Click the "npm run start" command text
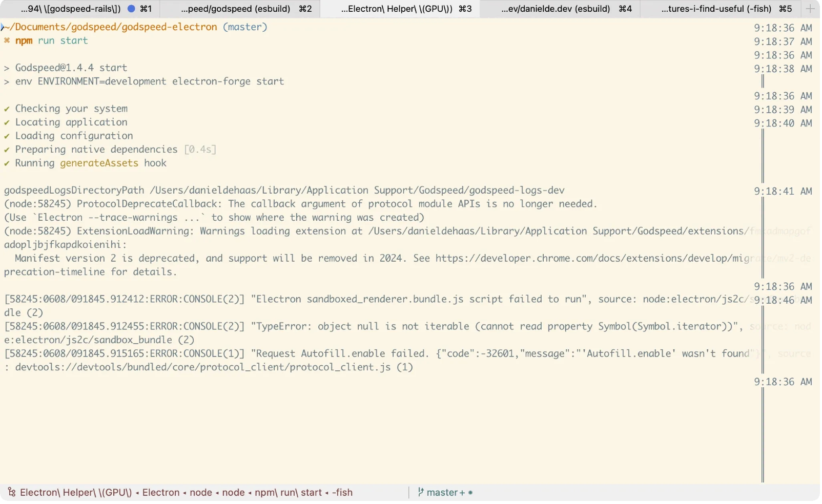Image resolution: width=822 pixels, height=504 pixels. click(52, 40)
